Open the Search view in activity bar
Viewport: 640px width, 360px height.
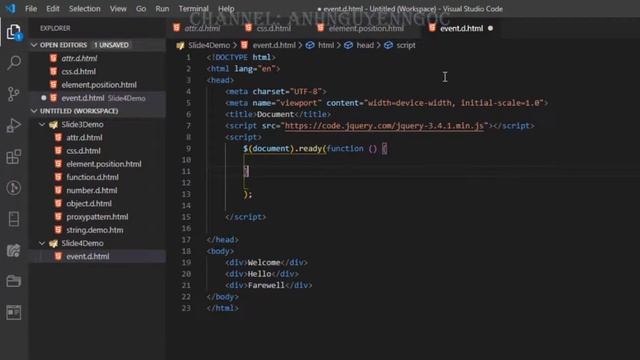click(13, 63)
